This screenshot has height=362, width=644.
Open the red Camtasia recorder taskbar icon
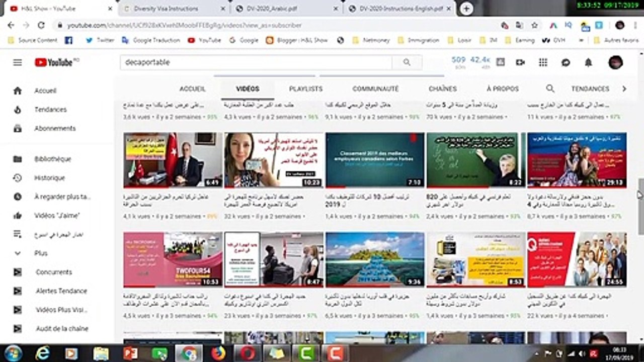335,353
